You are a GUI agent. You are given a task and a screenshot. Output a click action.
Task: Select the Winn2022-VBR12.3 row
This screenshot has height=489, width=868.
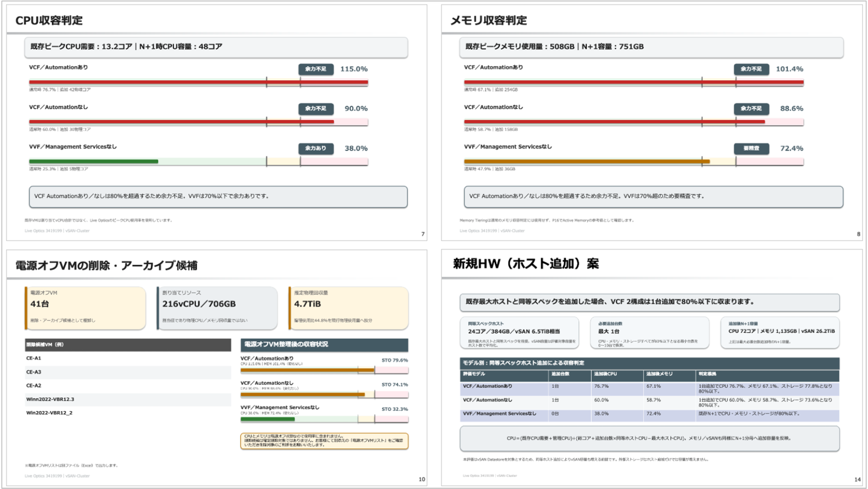click(x=128, y=399)
